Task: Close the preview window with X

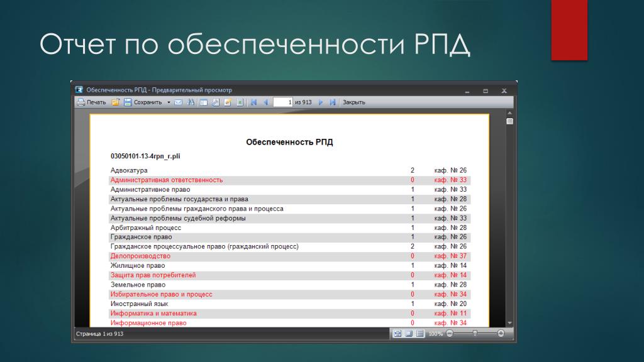Action: (x=504, y=90)
